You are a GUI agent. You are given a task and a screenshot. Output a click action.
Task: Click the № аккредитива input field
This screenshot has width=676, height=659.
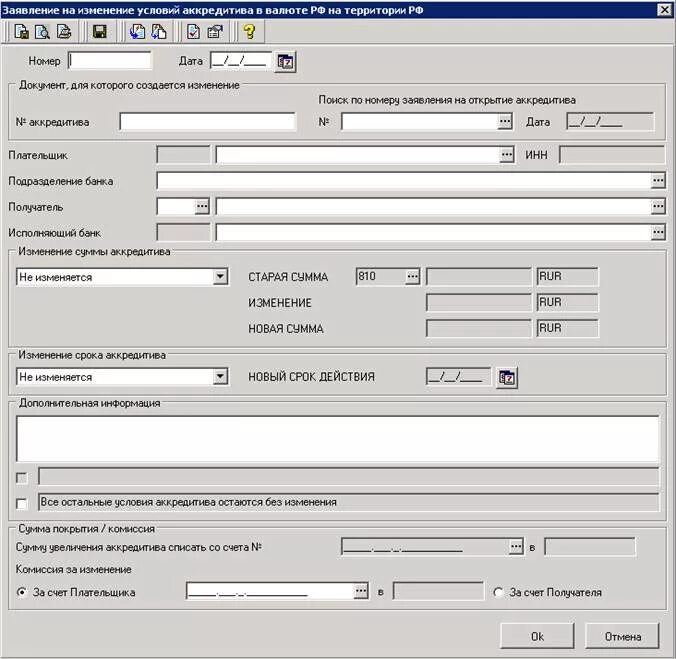[x=207, y=122]
